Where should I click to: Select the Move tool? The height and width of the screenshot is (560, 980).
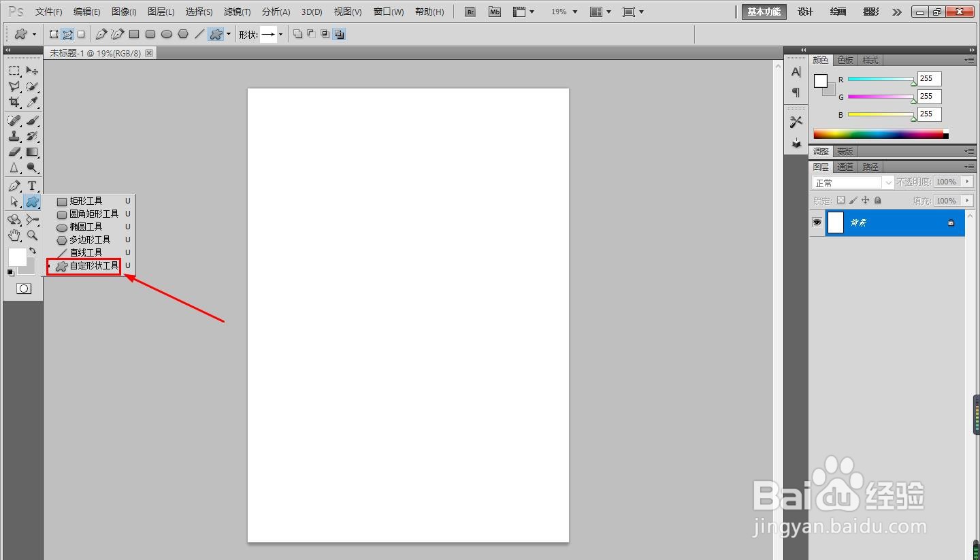pyautogui.click(x=32, y=71)
